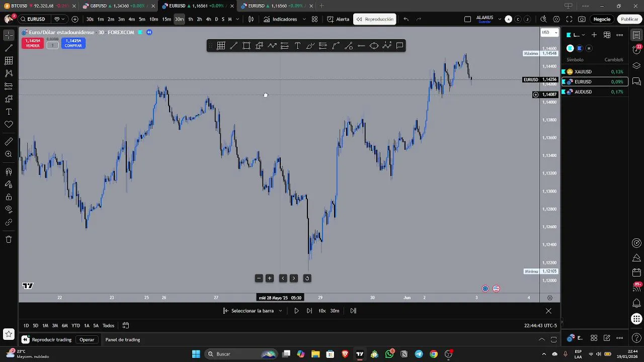Toggle stay in drawing mode pencil-lock
Viewport: 644px width, 362px height.
[x=9, y=184]
